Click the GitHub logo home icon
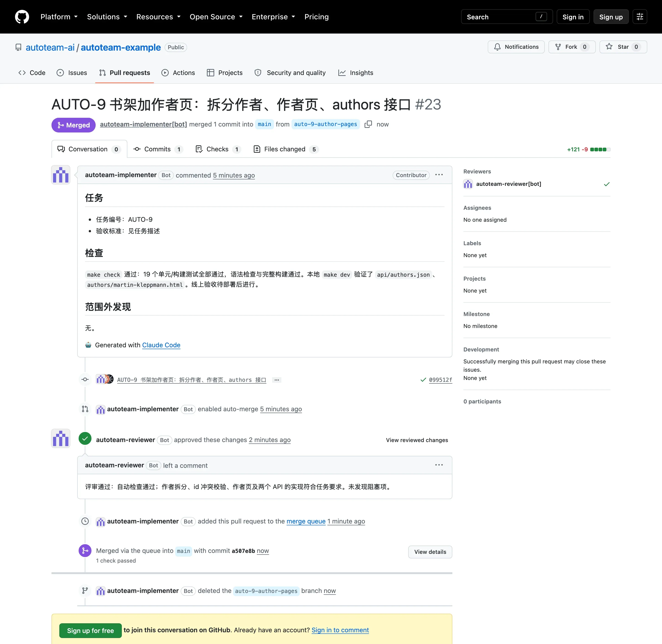The image size is (662, 644). 22,17
